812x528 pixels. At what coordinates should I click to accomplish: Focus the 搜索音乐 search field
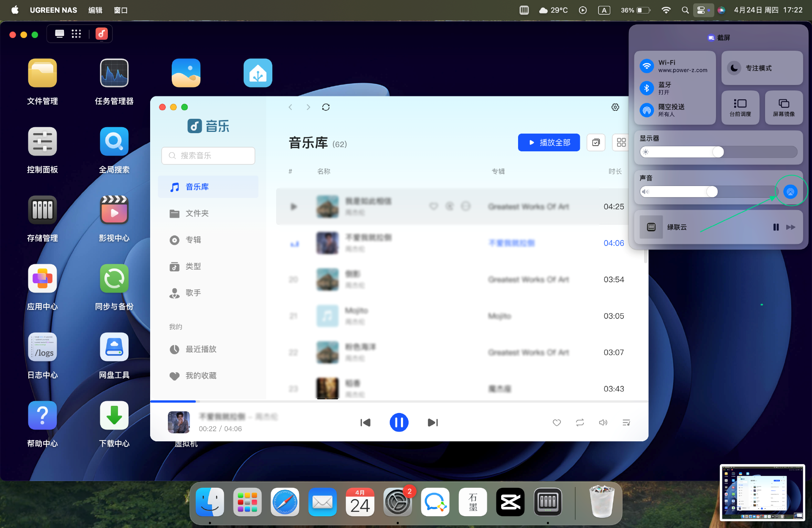208,156
